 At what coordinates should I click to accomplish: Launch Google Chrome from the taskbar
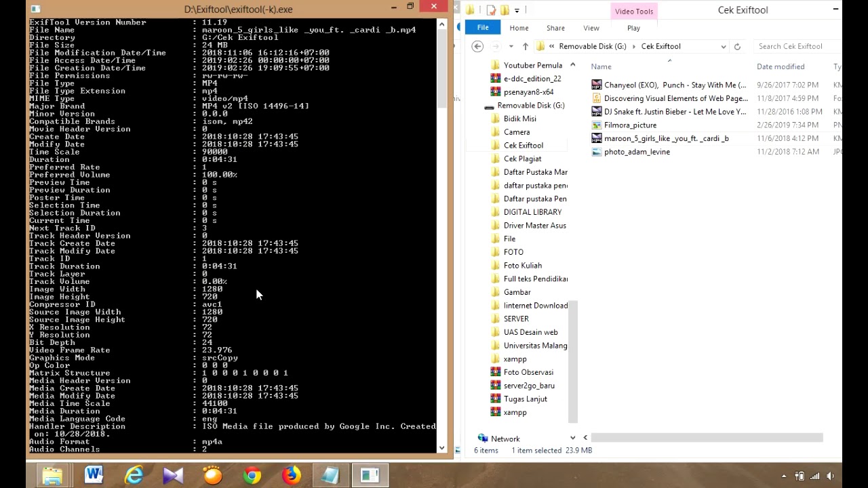[252, 476]
